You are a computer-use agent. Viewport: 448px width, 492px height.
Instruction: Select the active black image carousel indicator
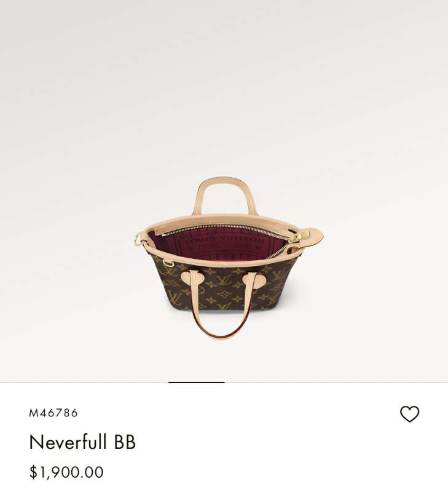197,382
